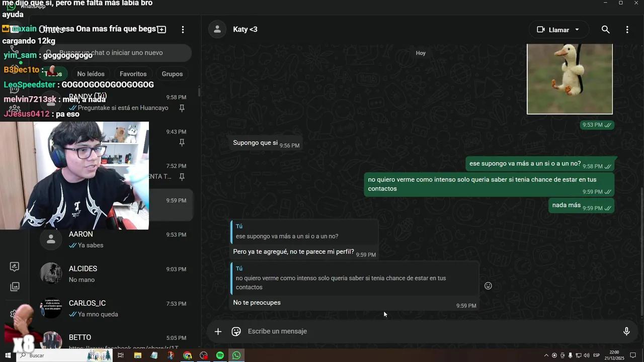The width and height of the screenshot is (644, 362).
Task: Click the microphone tray icon
Action: (571, 355)
